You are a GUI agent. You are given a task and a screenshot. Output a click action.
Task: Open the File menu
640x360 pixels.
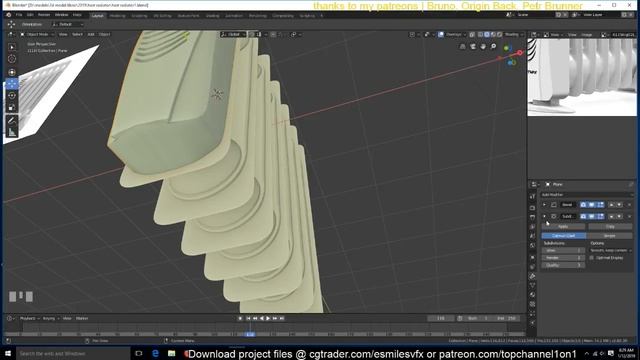(19, 15)
